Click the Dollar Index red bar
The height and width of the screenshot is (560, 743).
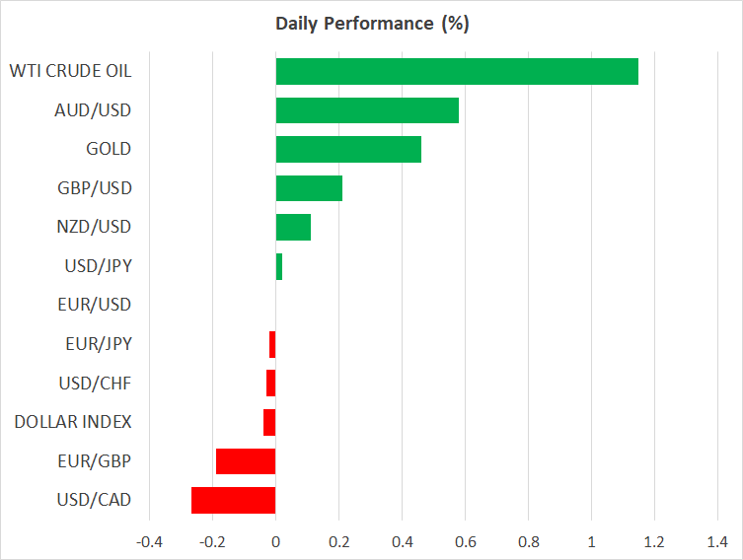click(x=269, y=422)
